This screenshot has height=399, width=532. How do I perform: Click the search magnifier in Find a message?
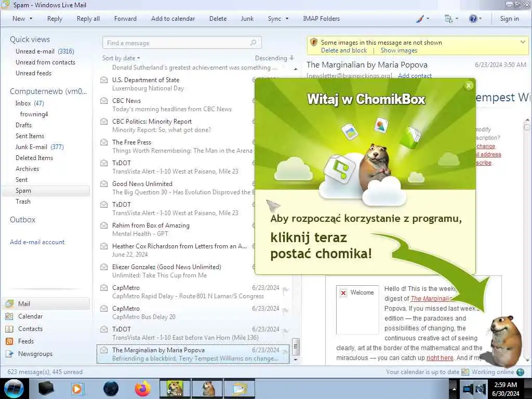point(253,43)
